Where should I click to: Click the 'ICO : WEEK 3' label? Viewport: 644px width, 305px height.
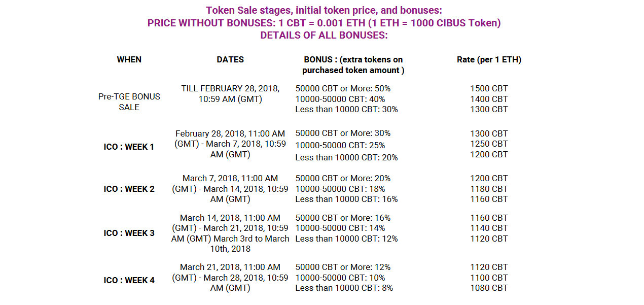(x=129, y=233)
